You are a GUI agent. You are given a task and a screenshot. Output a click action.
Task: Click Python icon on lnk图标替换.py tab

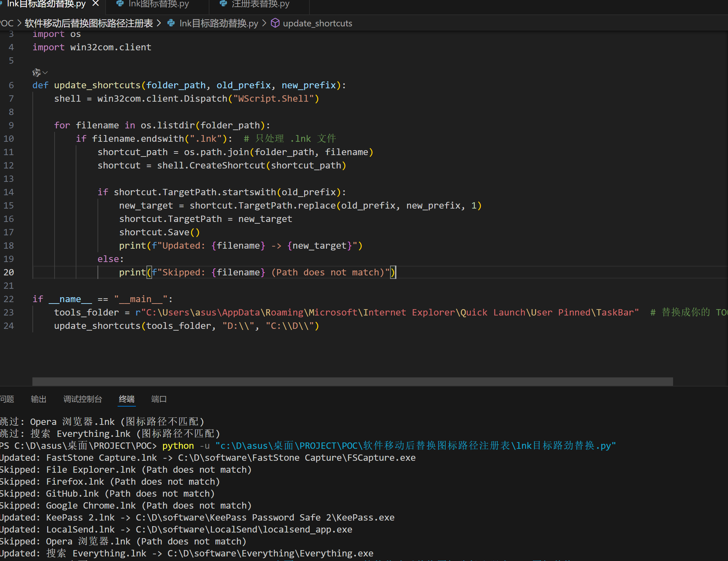click(120, 4)
